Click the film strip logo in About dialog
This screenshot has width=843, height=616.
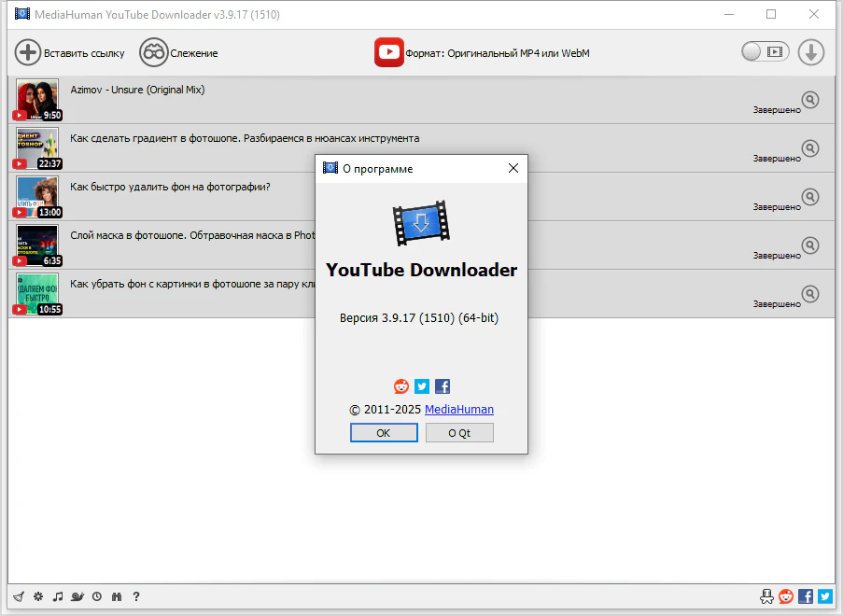422,223
